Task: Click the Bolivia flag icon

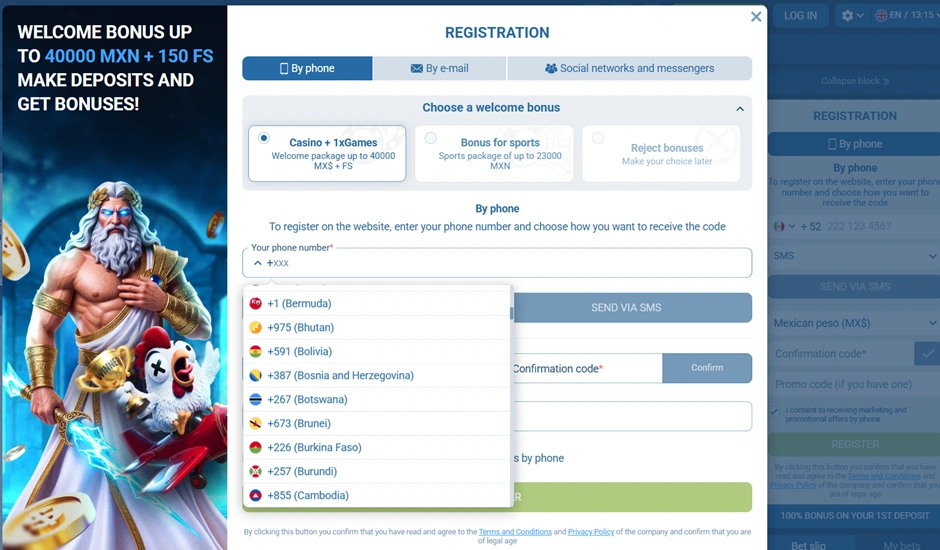Action: point(255,351)
